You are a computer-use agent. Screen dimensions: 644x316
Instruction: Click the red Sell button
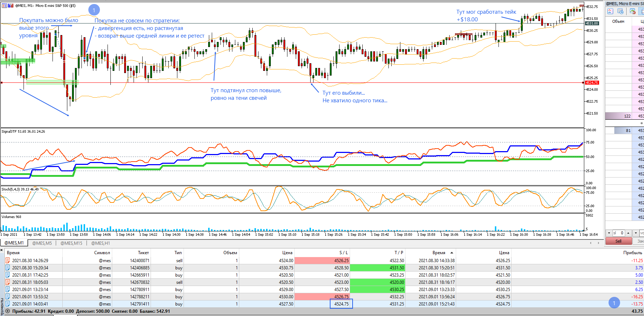pos(618,241)
